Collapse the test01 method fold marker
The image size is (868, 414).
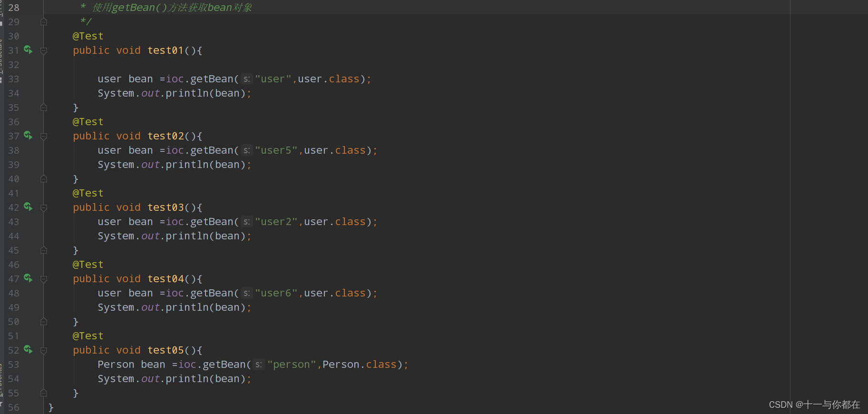[44, 50]
